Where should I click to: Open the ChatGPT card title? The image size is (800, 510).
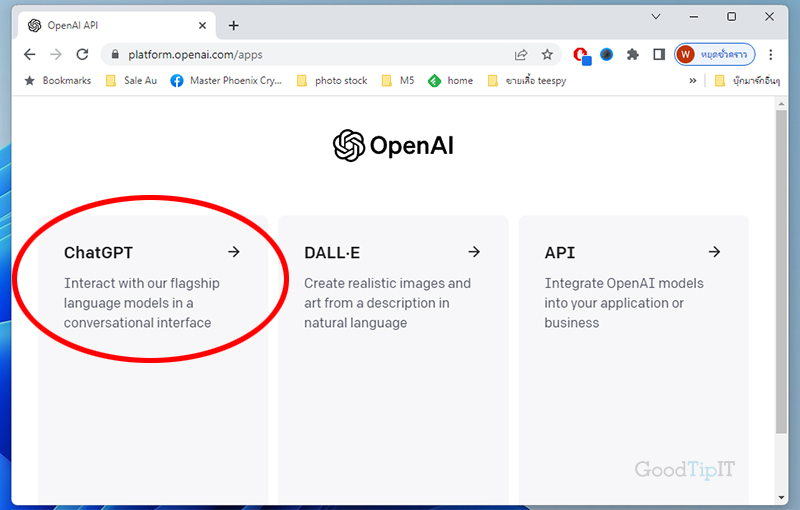coord(98,252)
